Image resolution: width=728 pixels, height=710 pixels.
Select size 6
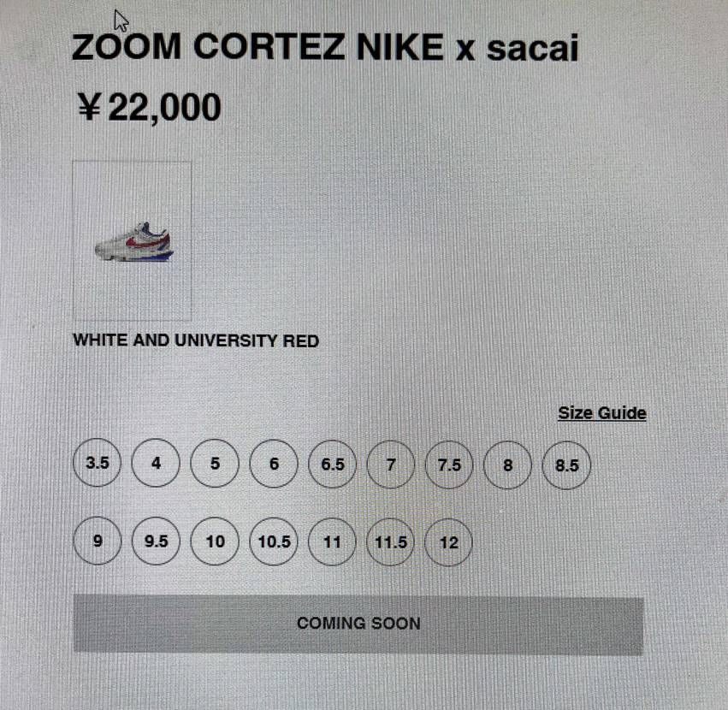tap(274, 464)
